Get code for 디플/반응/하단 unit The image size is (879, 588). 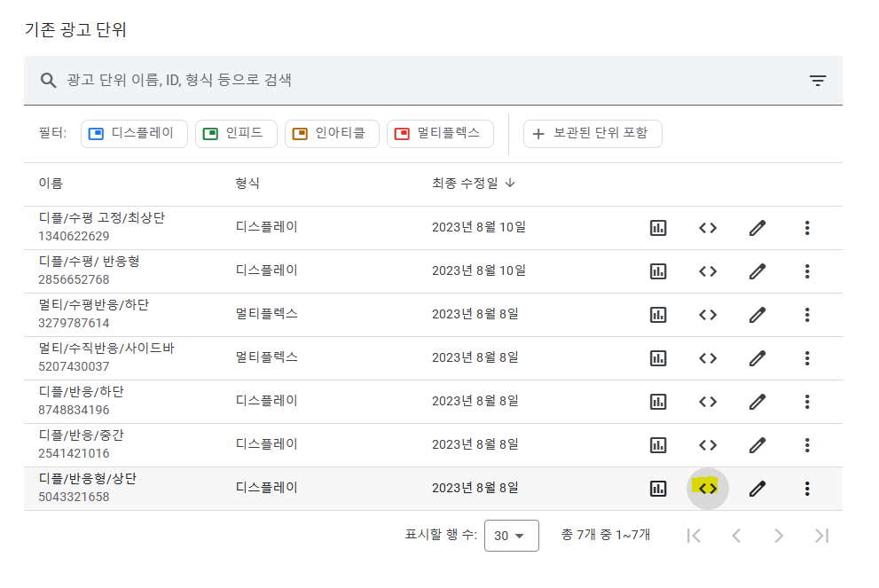click(x=708, y=402)
